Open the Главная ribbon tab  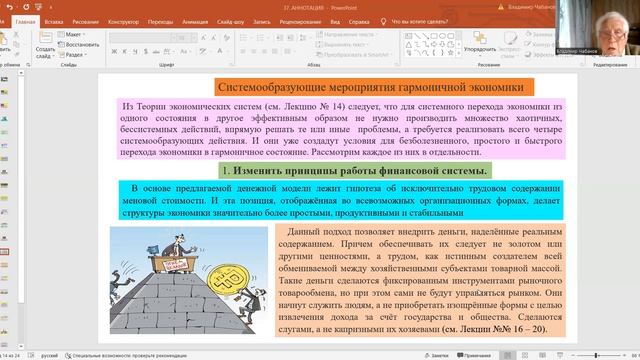tap(25, 22)
